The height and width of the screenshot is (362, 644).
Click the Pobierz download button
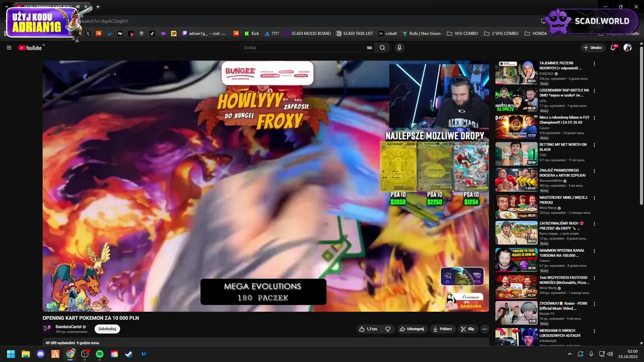443,329
